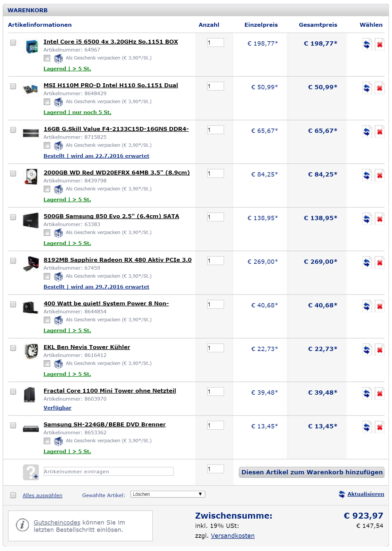Open the Gewählte Artikel Löschen dropdown
This screenshot has height=551, width=392.
pyautogui.click(x=168, y=494)
